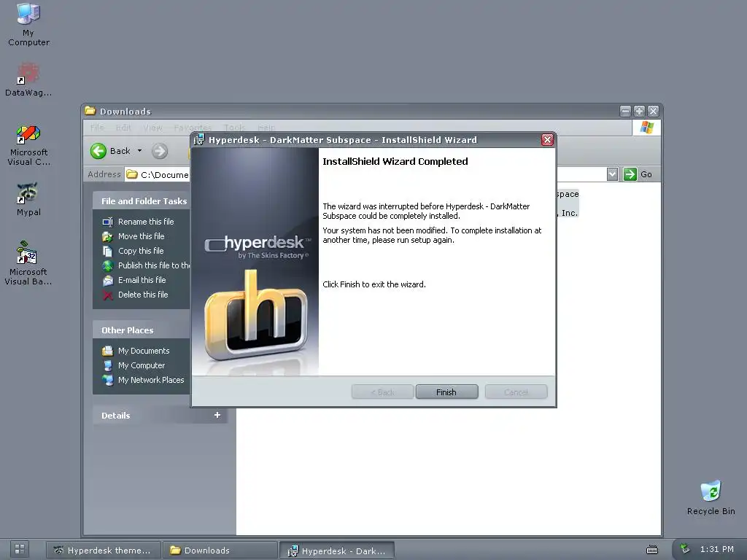This screenshot has height=560, width=747.
Task: Click the E-mail envelope icon
Action: [x=108, y=281]
